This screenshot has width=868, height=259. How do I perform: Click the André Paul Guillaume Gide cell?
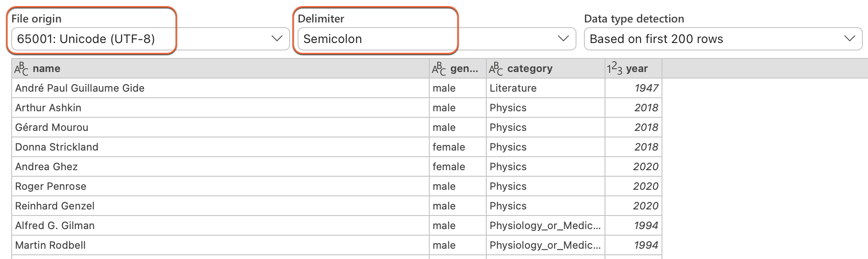click(221, 88)
